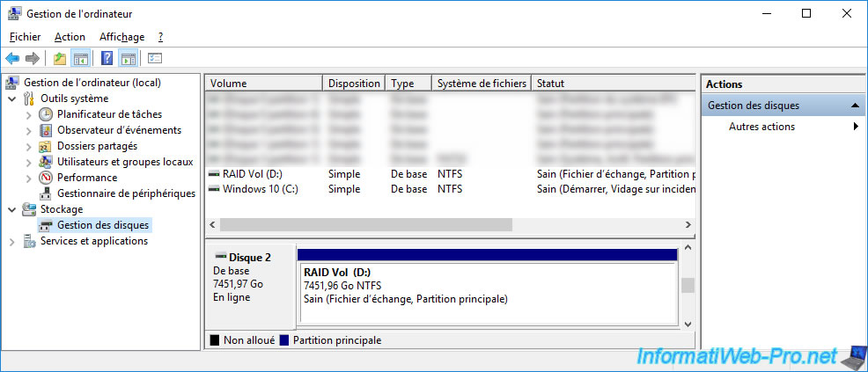Collapse the Outils système node
This screenshot has height=372, width=868.
coord(12,98)
